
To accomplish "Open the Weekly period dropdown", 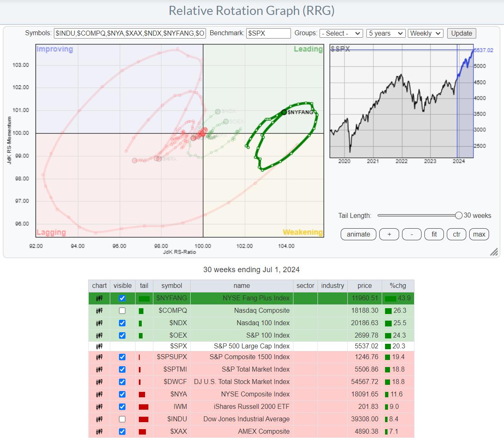I will pos(425,34).
